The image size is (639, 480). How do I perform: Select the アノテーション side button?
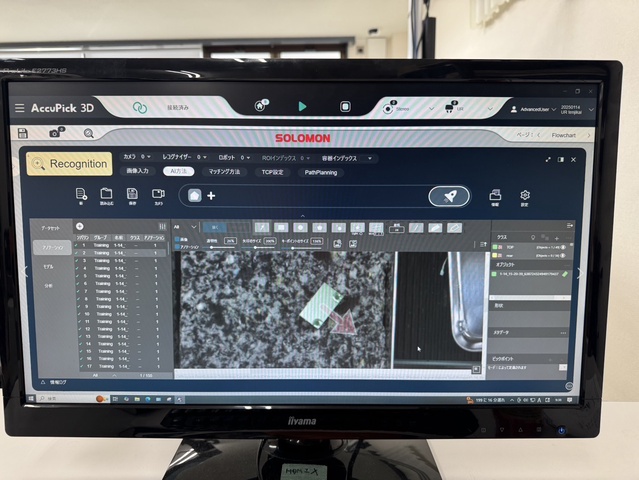53,247
